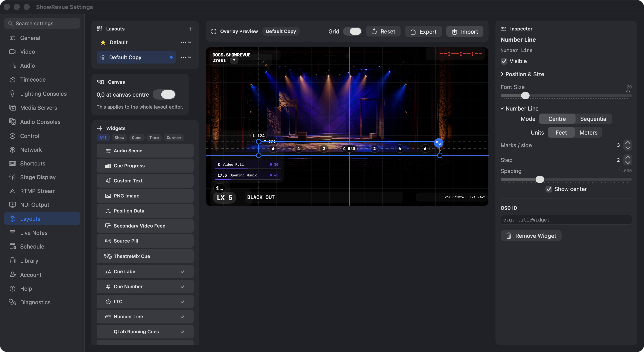Uncheck the Show center checkbox
Viewport: 644px width, 352px height.
pyautogui.click(x=548, y=189)
